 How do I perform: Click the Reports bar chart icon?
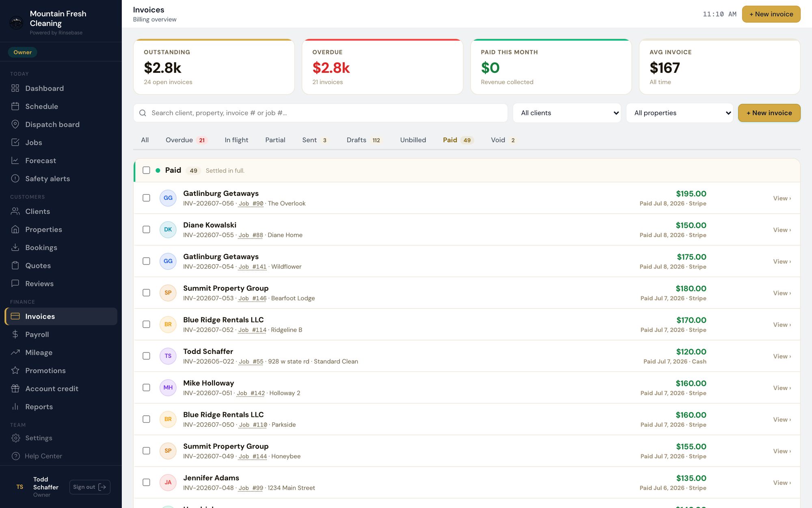(15, 407)
